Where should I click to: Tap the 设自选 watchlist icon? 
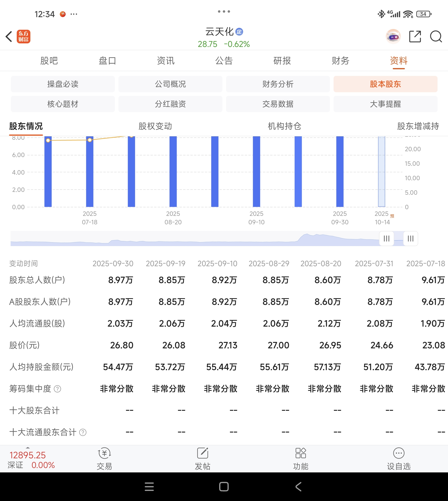click(398, 453)
